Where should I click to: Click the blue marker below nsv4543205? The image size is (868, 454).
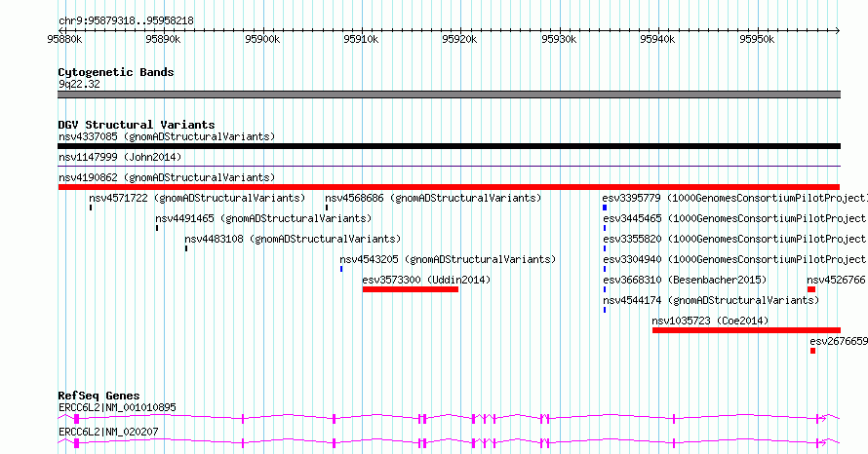341,269
